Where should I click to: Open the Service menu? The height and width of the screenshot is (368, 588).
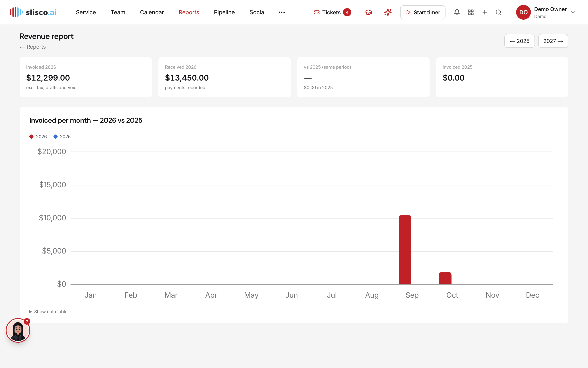click(x=86, y=12)
